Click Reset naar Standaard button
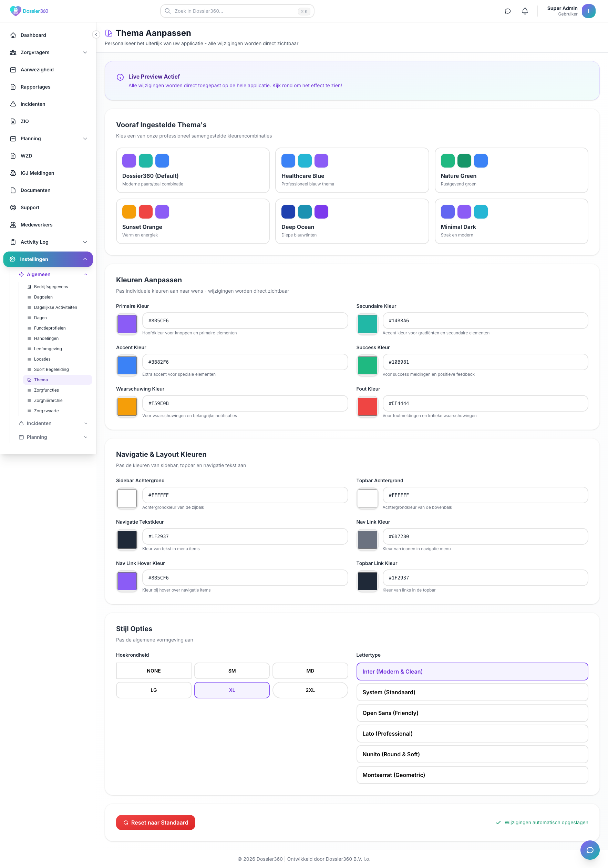 click(155, 822)
